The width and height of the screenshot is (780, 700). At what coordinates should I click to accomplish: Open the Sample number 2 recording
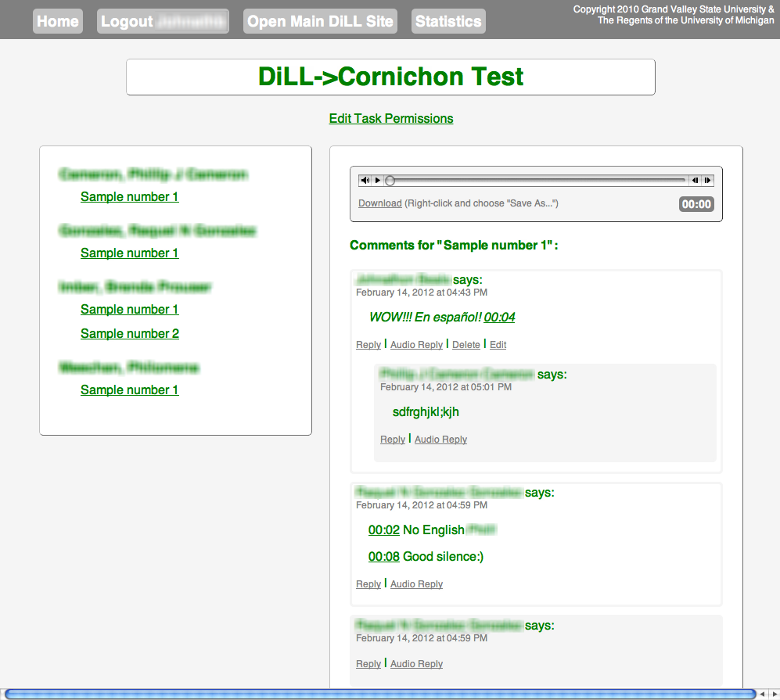(130, 334)
